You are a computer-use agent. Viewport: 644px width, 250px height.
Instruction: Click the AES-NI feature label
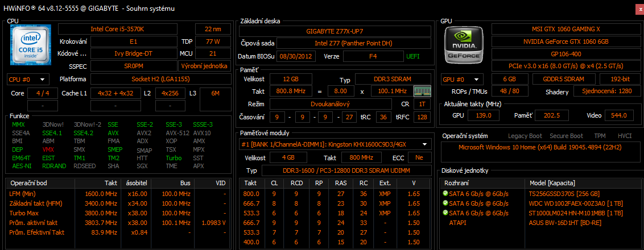pyautogui.click(x=22, y=166)
